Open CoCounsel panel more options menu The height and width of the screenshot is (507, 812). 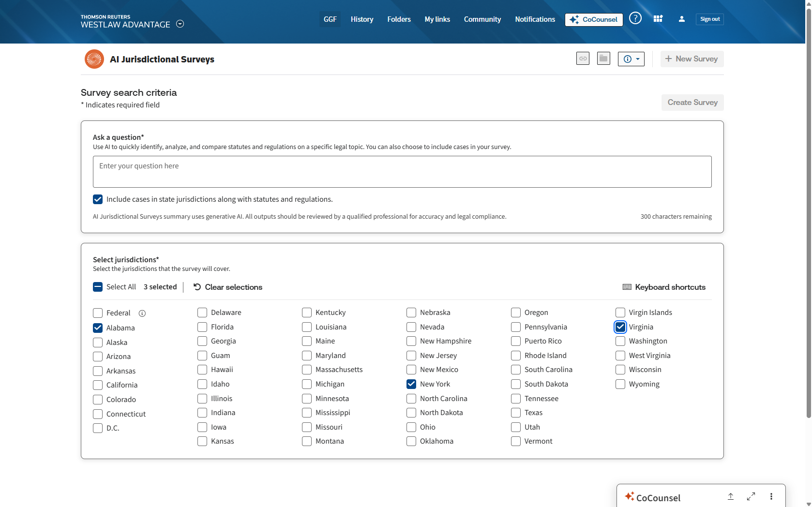(771, 496)
